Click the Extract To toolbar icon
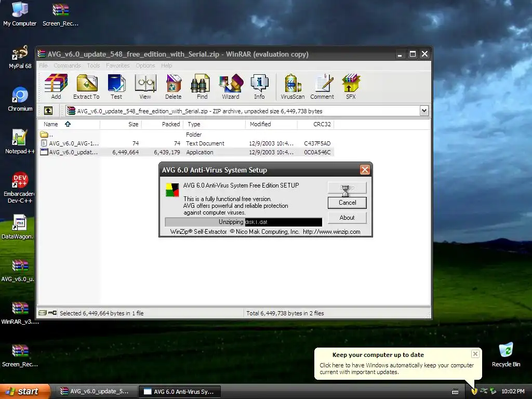This screenshot has height=399, width=532. click(87, 87)
